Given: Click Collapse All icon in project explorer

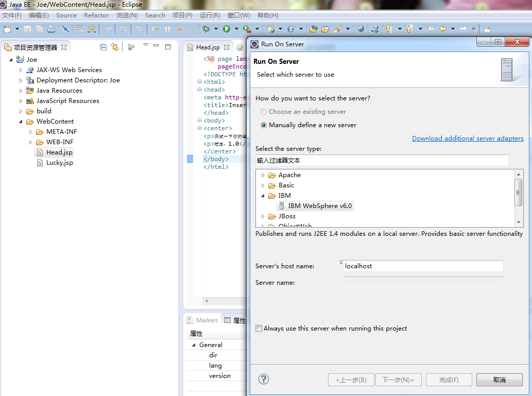Looking at the screenshot, I should click(x=103, y=47).
